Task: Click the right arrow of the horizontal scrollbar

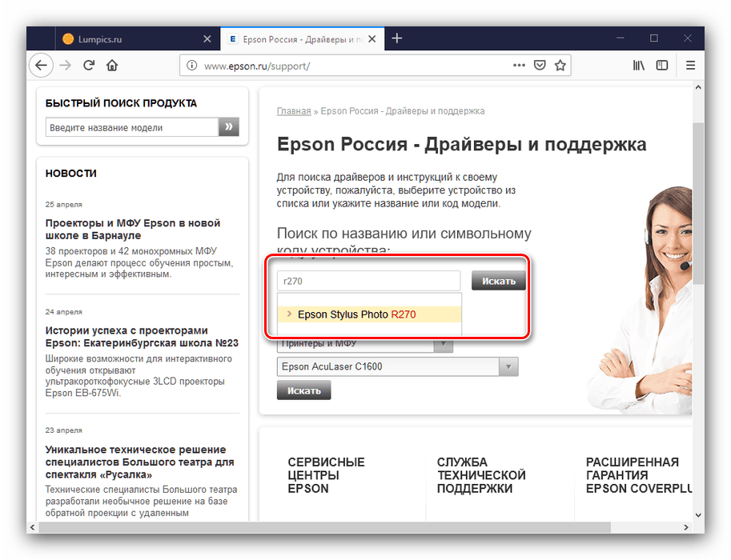Action: (686, 527)
